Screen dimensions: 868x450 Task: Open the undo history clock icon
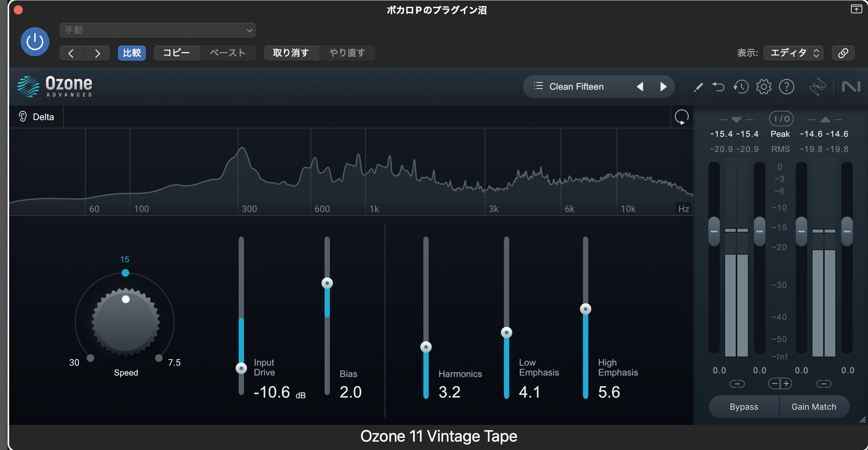tap(741, 87)
